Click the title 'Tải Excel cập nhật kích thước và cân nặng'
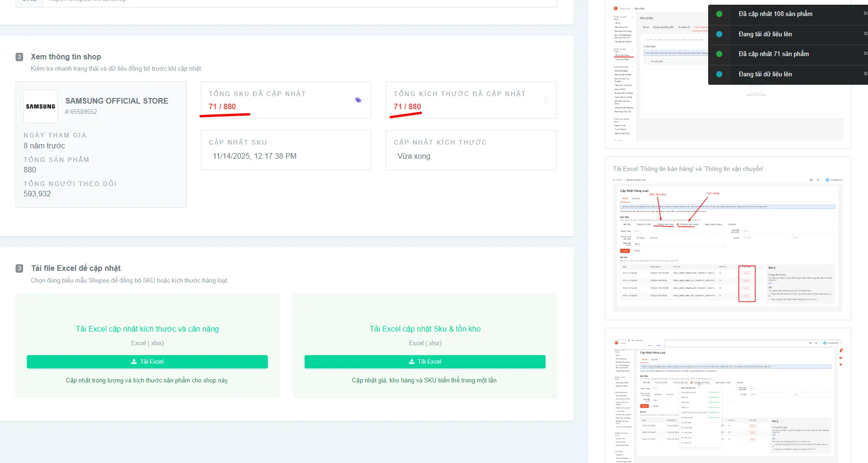Viewport: 868px width, 463px height. (x=148, y=329)
